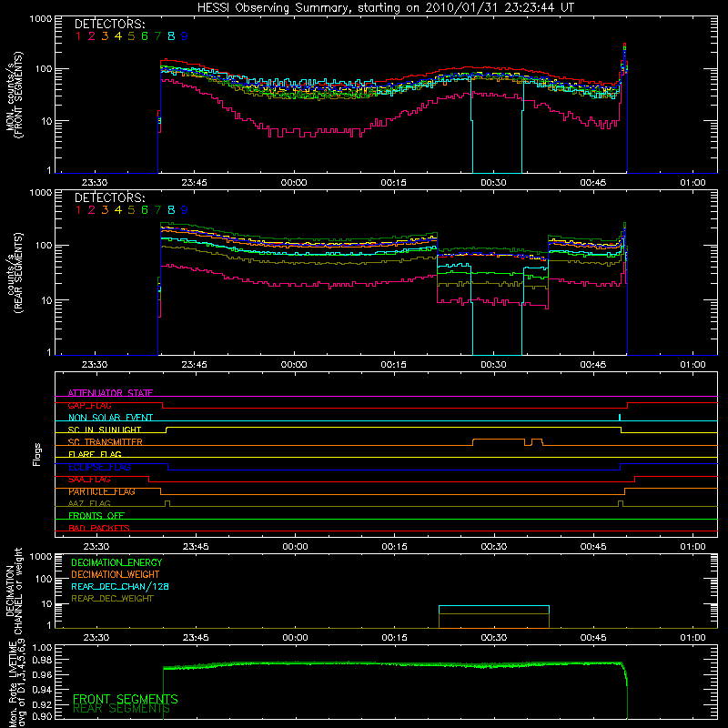
Task: Click the REAR_DEC_WEIGHT legend entry
Action: pyautogui.click(x=112, y=599)
